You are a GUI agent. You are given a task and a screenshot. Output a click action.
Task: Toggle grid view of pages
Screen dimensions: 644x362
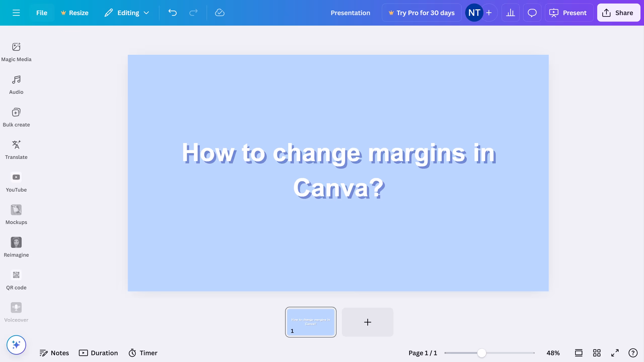[597, 353]
